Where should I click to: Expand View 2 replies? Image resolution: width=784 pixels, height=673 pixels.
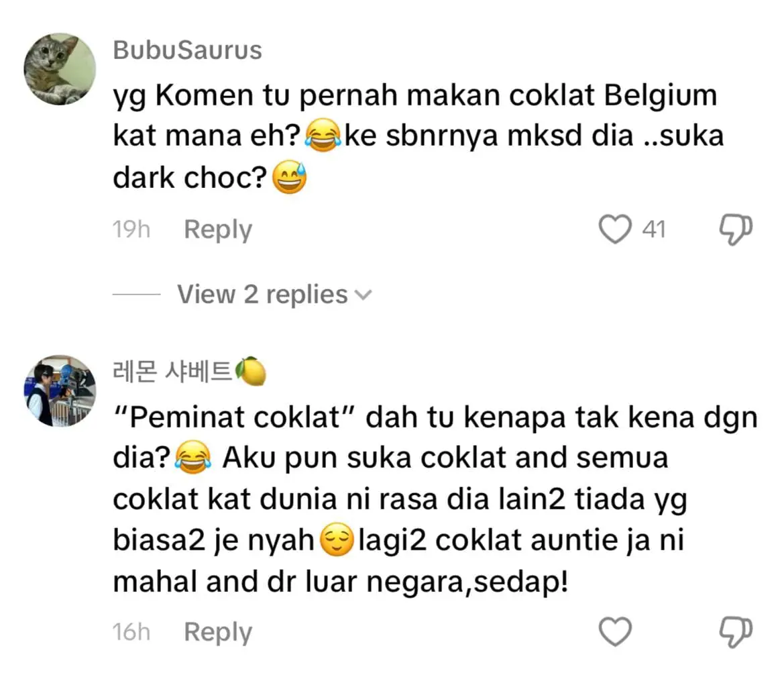click(262, 294)
